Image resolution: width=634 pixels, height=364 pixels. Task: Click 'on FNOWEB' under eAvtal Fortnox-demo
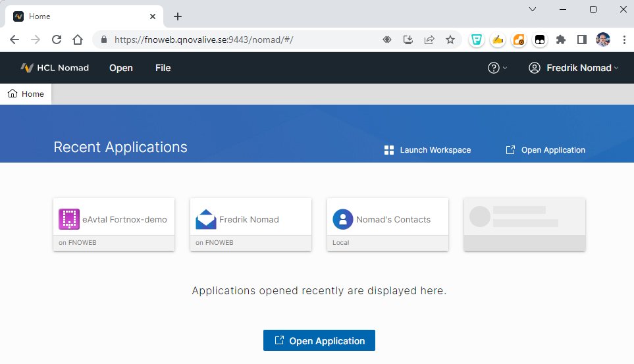tap(77, 243)
